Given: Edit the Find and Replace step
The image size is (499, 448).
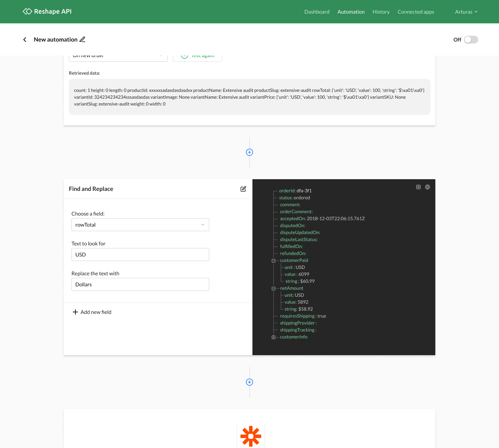Looking at the screenshot, I should click(243, 189).
